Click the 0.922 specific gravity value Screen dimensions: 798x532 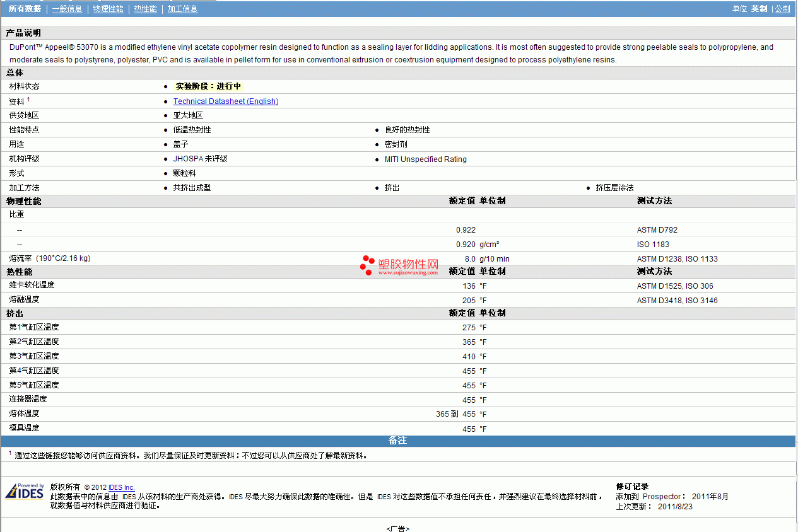tap(466, 230)
